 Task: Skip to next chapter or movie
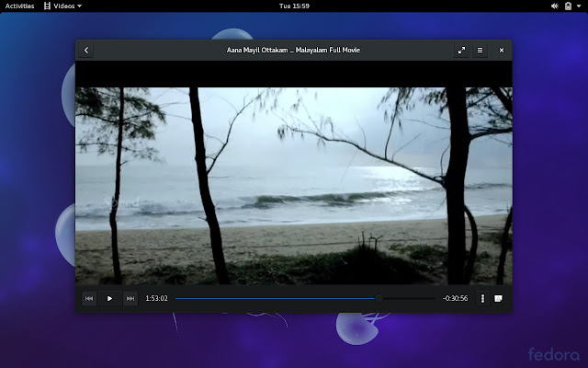[x=130, y=298]
